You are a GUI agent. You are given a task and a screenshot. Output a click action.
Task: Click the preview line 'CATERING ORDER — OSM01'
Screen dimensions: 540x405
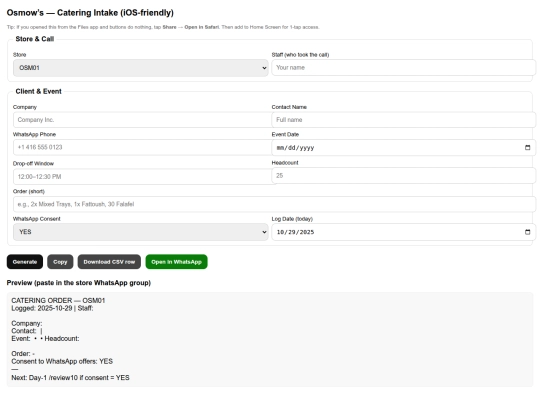pyautogui.click(x=58, y=301)
